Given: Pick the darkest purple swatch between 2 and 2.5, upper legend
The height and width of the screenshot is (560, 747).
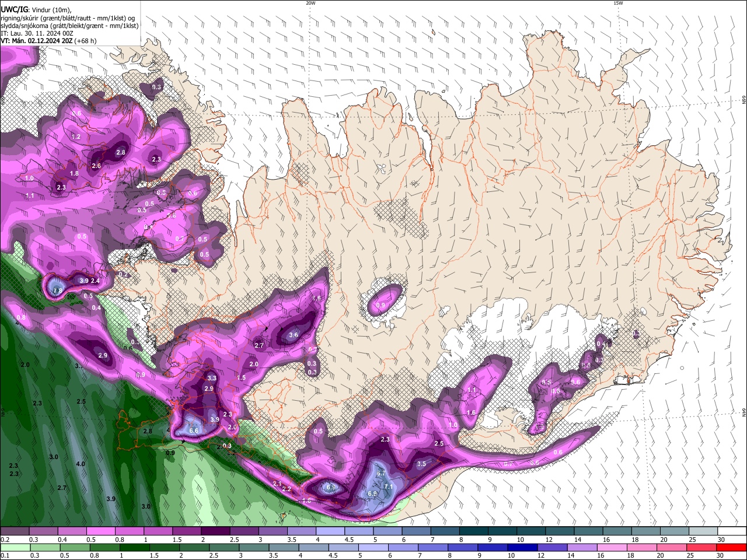Looking at the screenshot, I should pos(215,531).
